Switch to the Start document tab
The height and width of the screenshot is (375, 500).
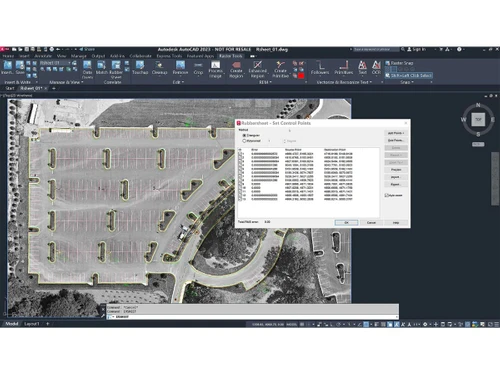pyautogui.click(x=10, y=88)
